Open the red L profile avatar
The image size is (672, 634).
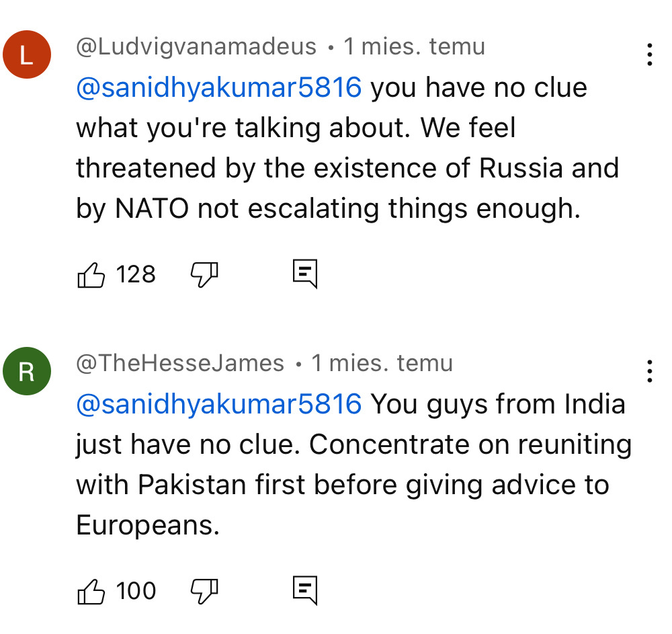27,54
